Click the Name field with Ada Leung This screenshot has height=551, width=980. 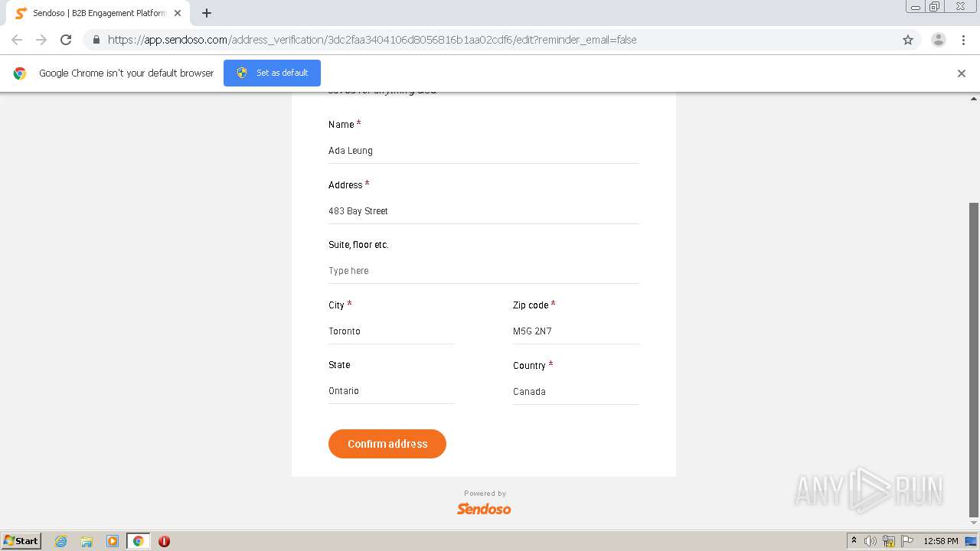click(483, 151)
